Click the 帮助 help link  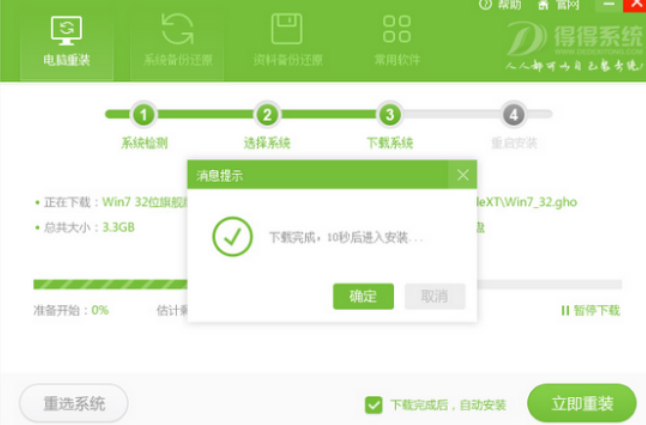502,5
